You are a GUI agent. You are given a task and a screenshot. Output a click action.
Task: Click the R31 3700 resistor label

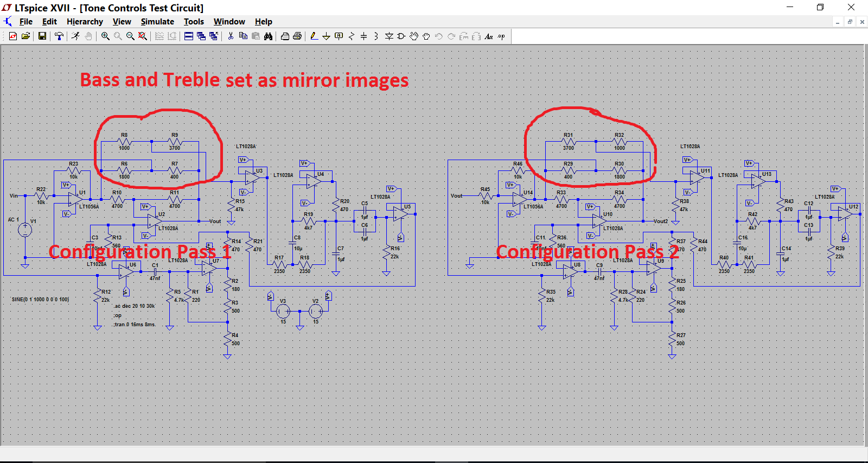click(568, 142)
